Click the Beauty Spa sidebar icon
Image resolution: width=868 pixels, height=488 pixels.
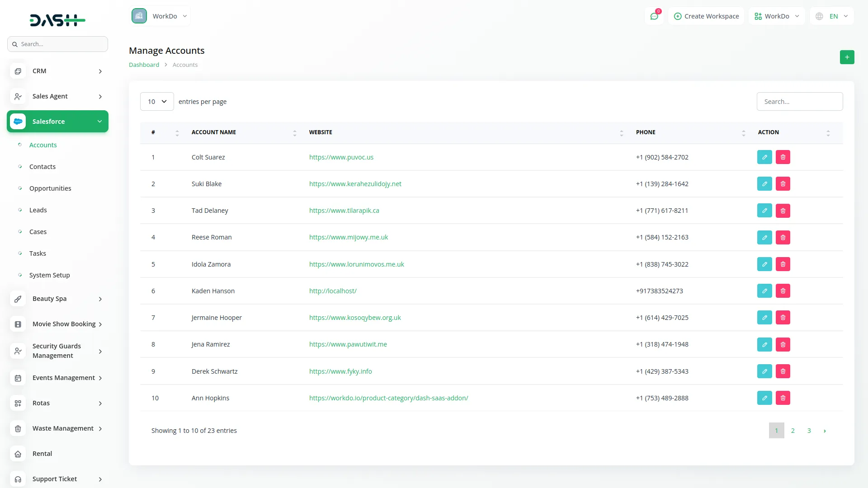(18, 299)
